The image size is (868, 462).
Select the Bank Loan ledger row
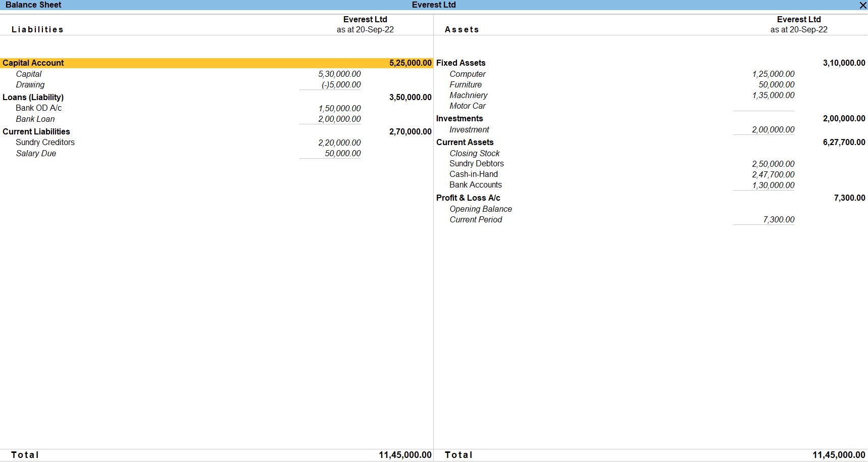(35, 119)
